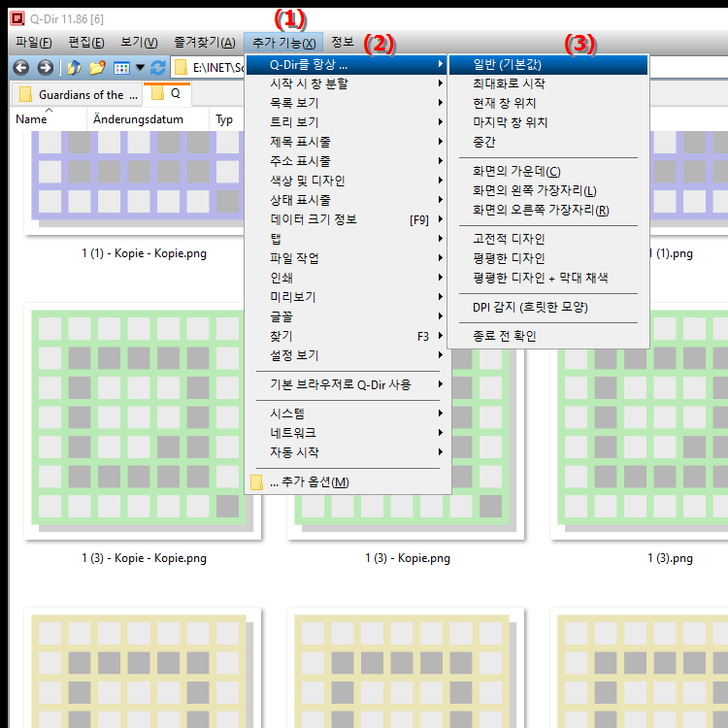Select 중간 option
The height and width of the screenshot is (728, 728).
548,142
